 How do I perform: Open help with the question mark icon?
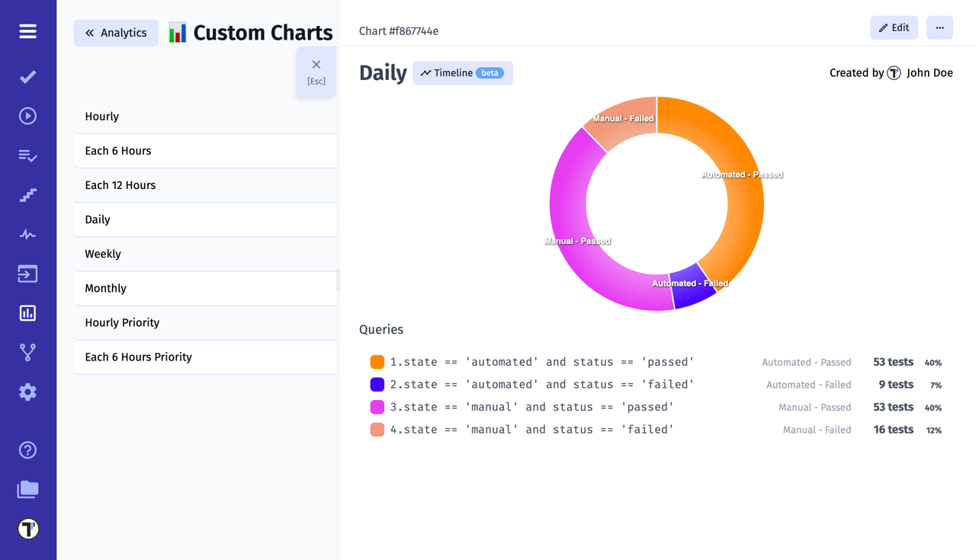click(27, 450)
